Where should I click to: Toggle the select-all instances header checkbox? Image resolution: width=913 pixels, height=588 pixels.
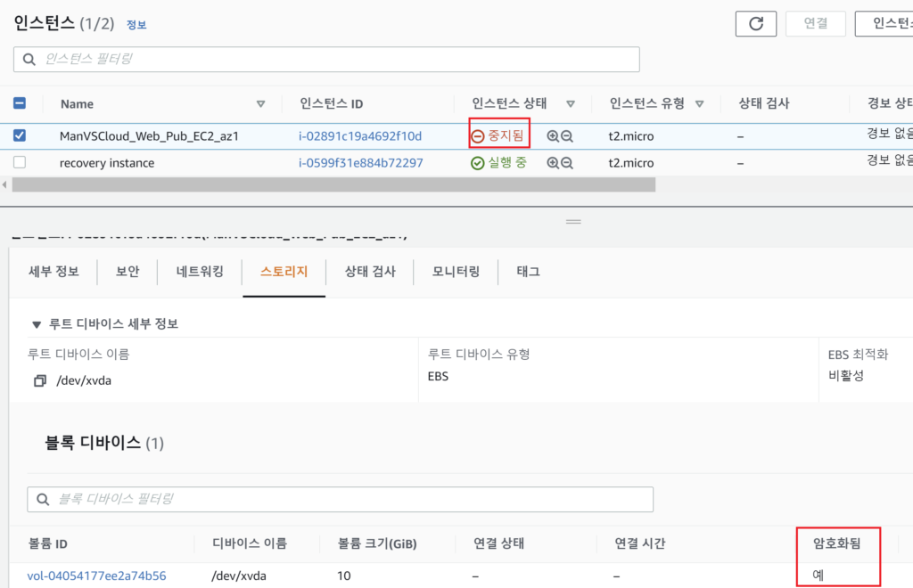pyautogui.click(x=20, y=103)
